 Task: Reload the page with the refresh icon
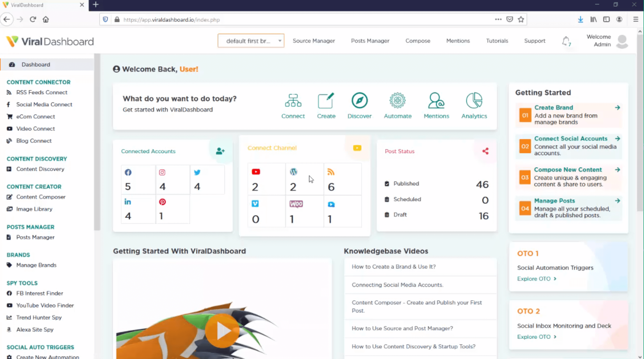click(x=33, y=19)
